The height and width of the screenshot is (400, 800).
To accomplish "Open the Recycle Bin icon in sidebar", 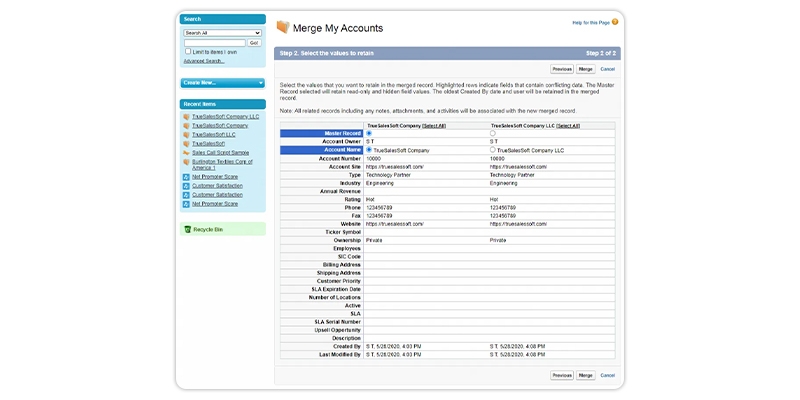I will 187,229.
